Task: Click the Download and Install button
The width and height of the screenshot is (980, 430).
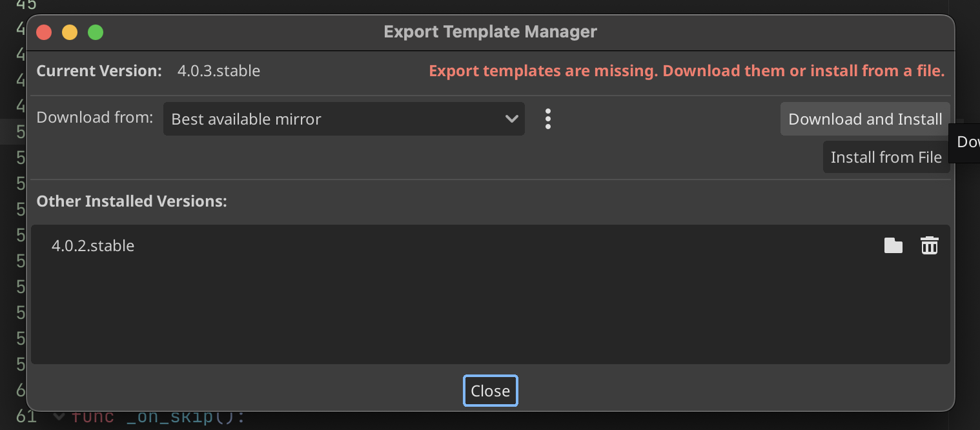Action: 865,119
